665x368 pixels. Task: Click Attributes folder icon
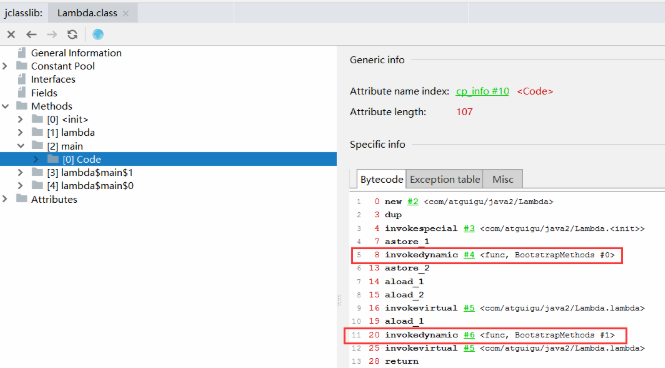pos(22,199)
